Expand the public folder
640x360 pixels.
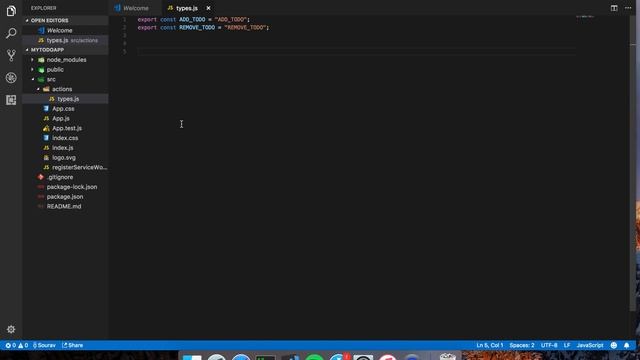[65, 69]
